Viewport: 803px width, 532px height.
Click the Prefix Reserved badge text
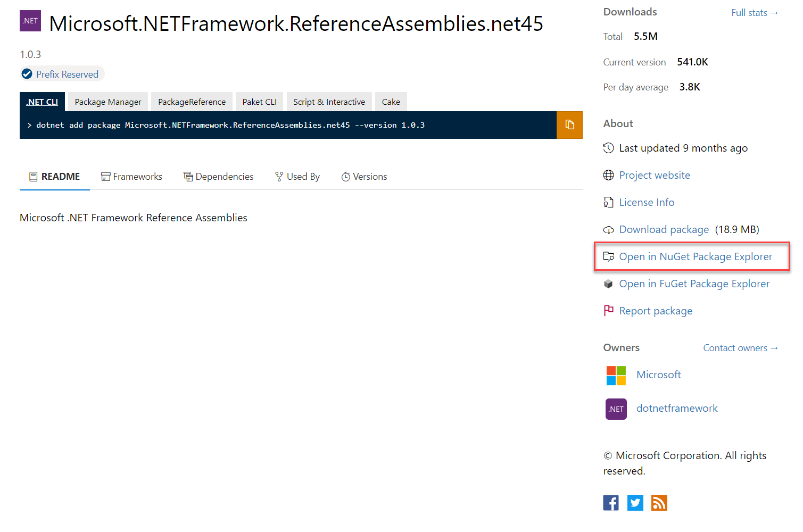(x=67, y=74)
